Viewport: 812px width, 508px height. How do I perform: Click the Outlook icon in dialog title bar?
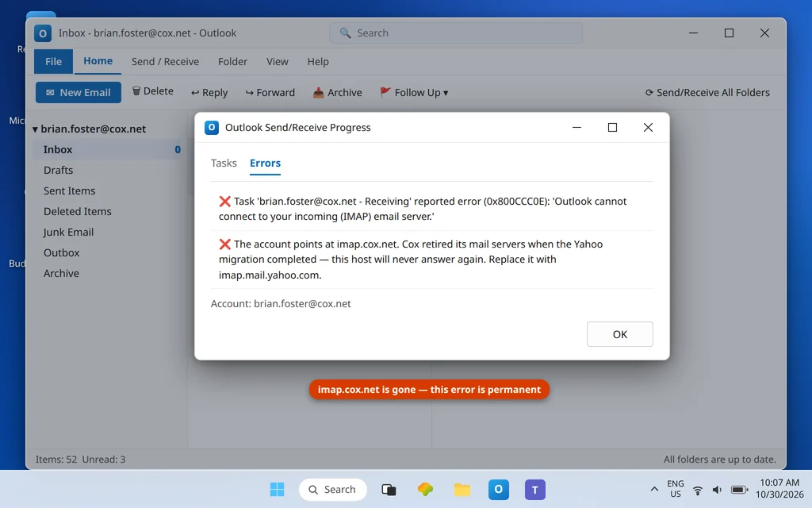[x=212, y=128]
